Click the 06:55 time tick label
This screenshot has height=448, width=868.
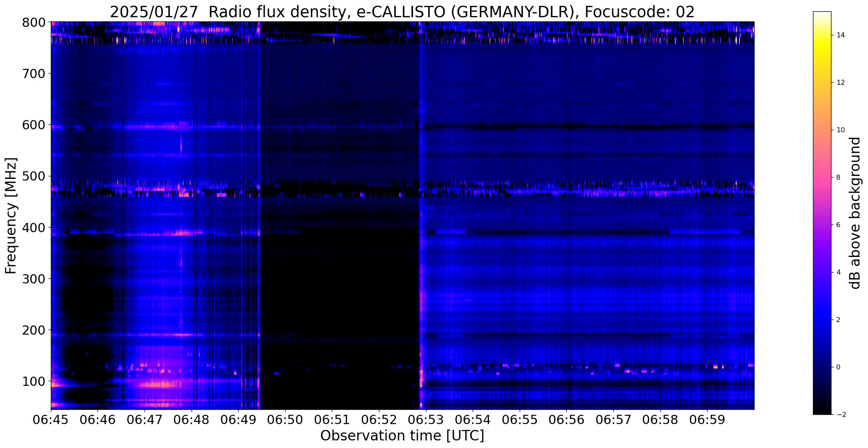coord(520,420)
